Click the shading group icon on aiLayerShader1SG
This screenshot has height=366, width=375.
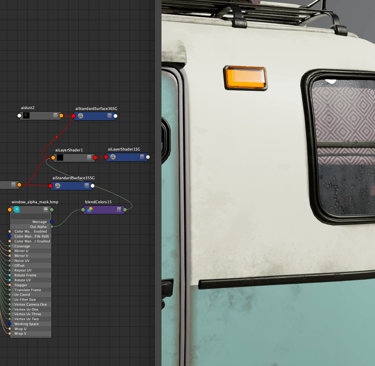pos(113,157)
